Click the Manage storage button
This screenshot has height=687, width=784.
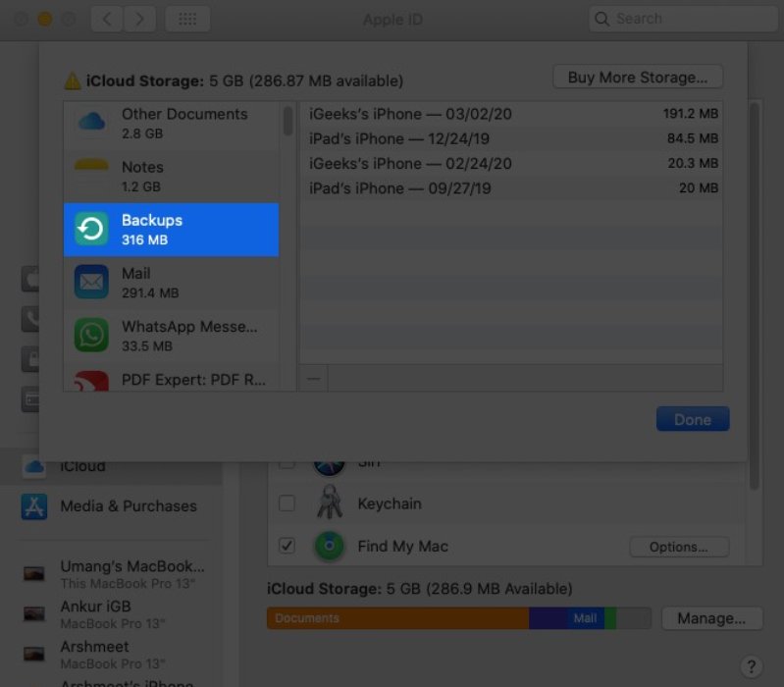[712, 618]
